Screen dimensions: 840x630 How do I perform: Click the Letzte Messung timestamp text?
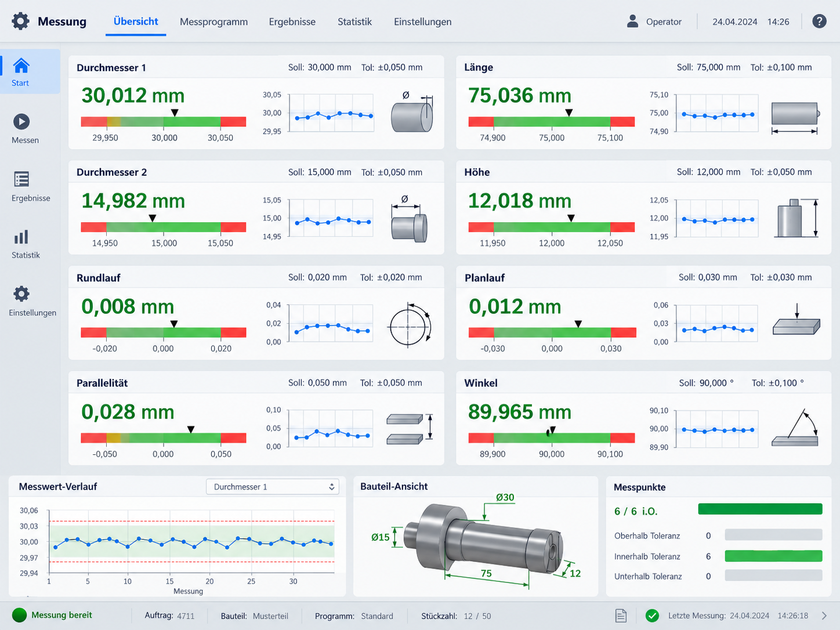coord(738,615)
